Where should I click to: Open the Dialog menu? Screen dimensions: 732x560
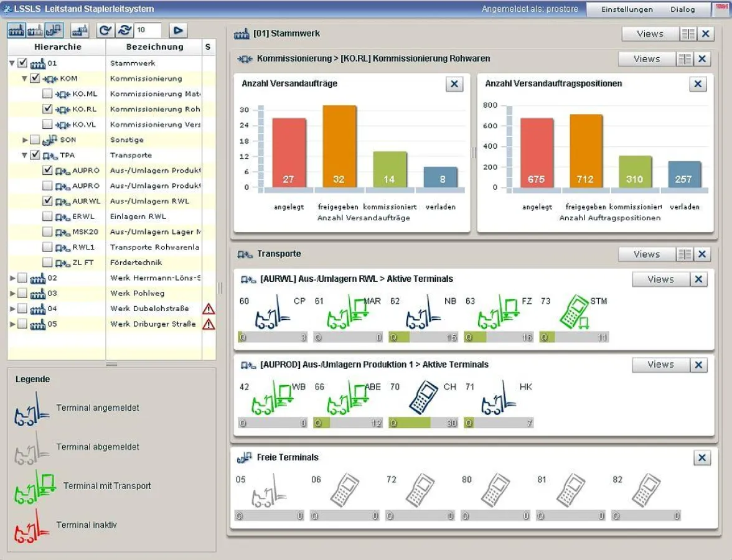click(683, 9)
